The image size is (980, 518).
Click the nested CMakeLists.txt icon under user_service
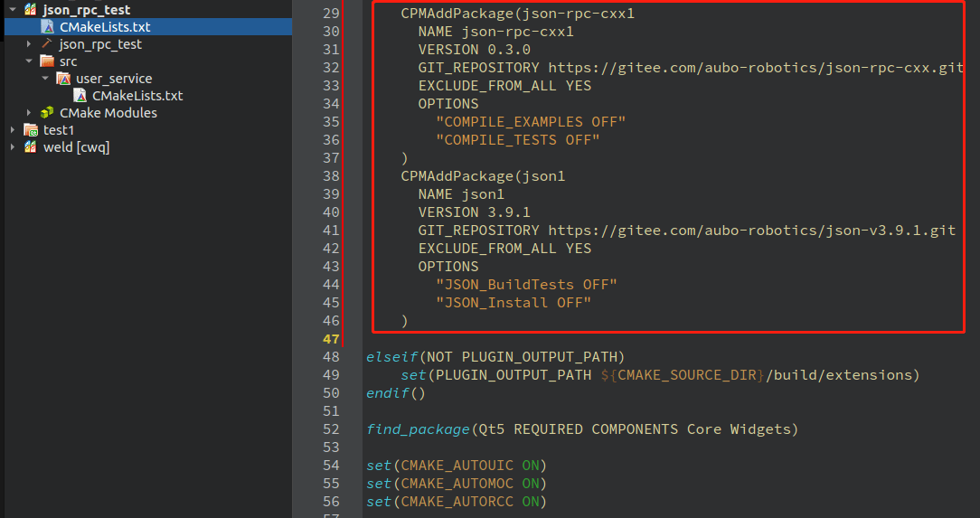coord(80,96)
